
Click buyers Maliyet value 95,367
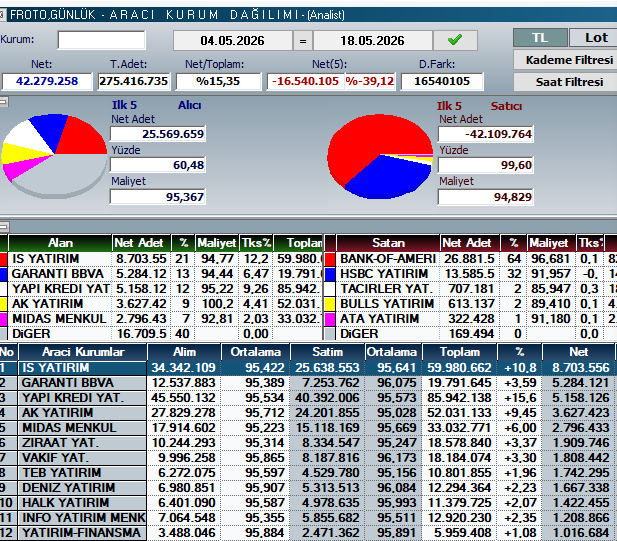158,197
